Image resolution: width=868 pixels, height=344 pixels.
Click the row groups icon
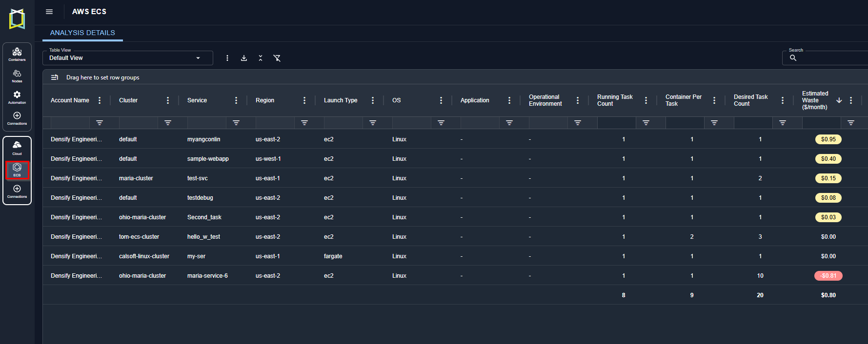[x=55, y=77]
